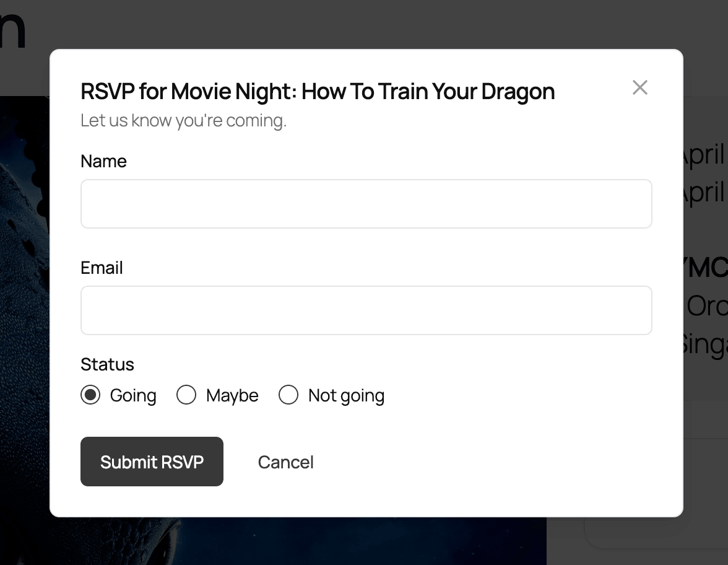Select the Going radio button
Screen dimensions: 728x565
point(90,395)
